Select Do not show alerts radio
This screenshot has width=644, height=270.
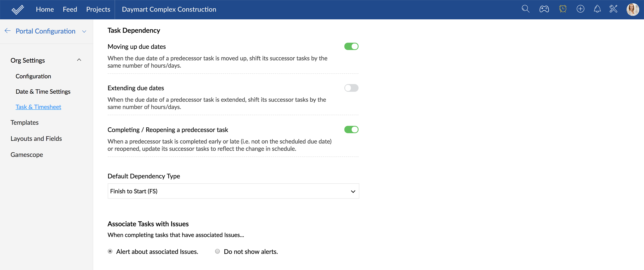pyautogui.click(x=218, y=251)
